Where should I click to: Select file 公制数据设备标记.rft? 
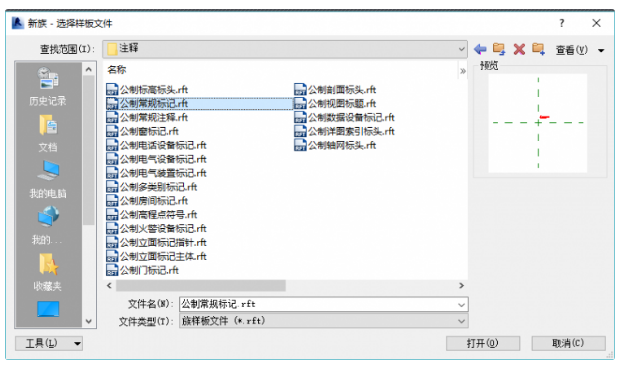(351, 117)
